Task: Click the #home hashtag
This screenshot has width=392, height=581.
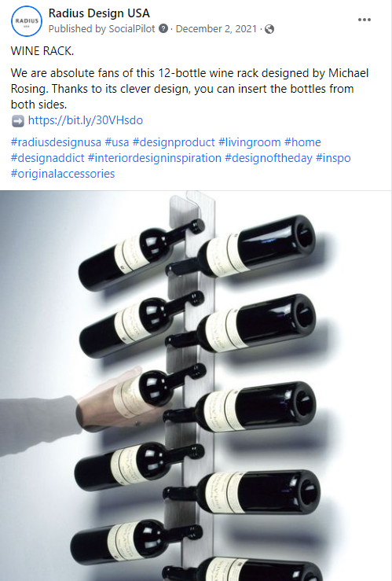Action: [x=302, y=142]
